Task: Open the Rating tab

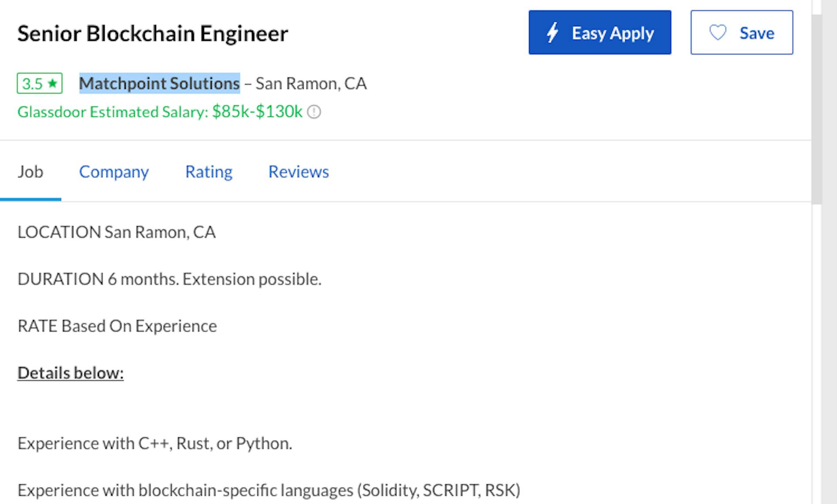Action: (209, 172)
